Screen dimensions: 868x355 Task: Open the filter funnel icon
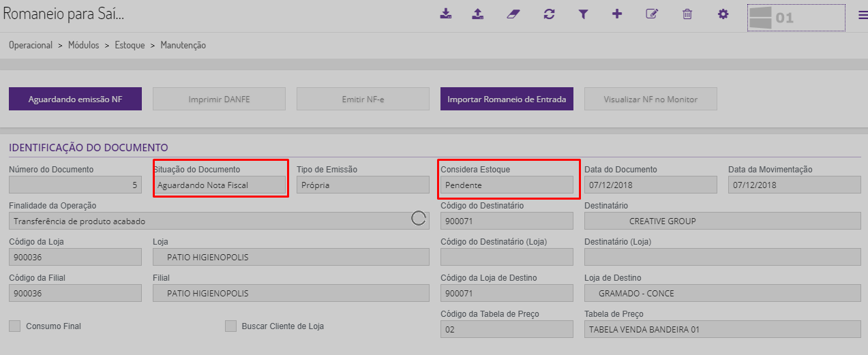tap(583, 14)
